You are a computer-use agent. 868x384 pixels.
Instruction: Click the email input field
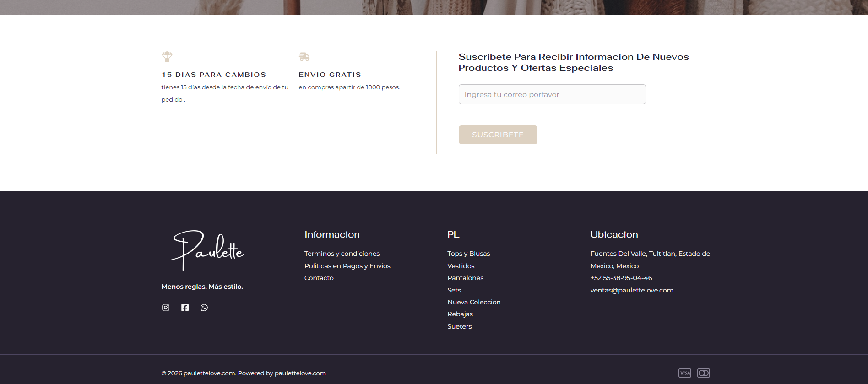point(552,94)
